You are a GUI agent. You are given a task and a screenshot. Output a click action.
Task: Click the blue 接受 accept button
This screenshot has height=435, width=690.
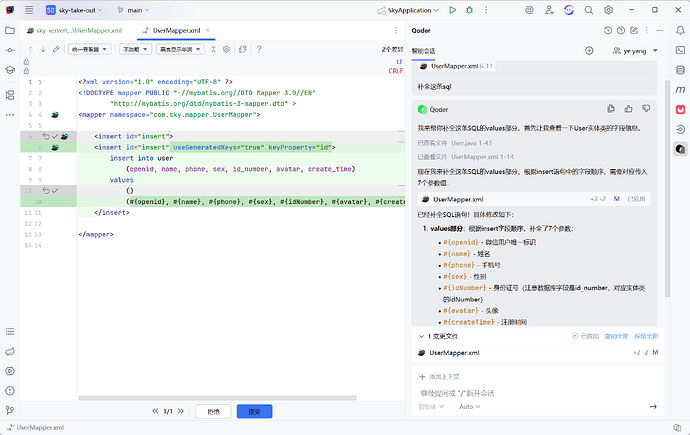(x=254, y=411)
